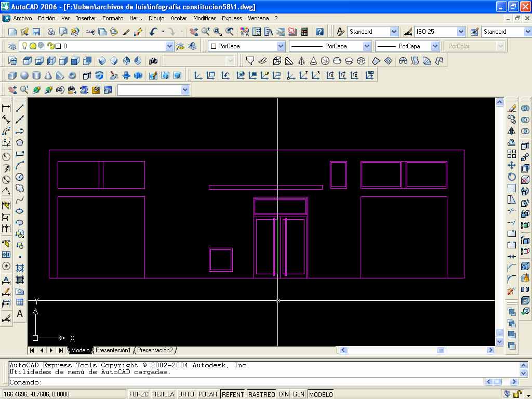Screen dimensions: 532x399
Task: Select the Rotate modify tool
Action: tap(512, 177)
